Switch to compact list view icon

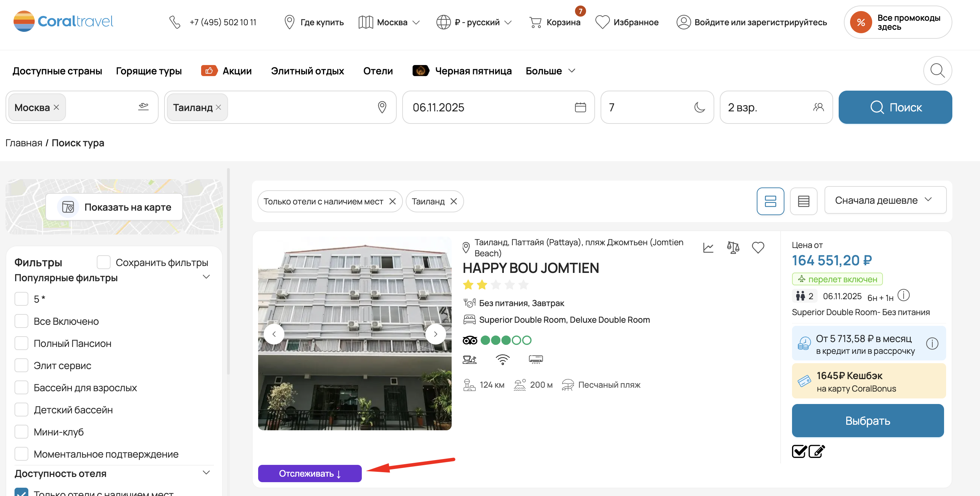[803, 201]
